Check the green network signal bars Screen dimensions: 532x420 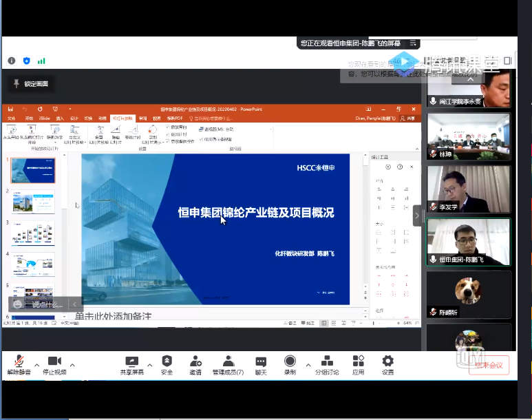click(x=41, y=61)
